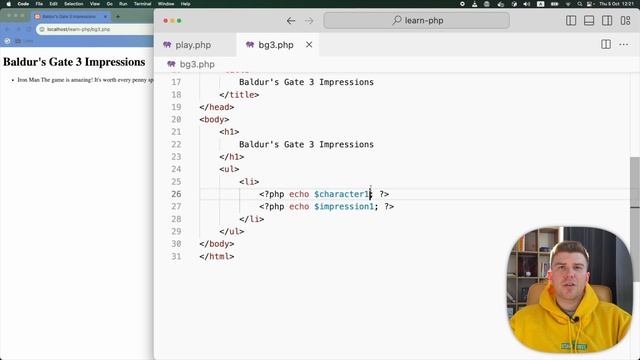This screenshot has height=360, width=640.
Task: Open a new tab in the browser
Action: click(118, 17)
